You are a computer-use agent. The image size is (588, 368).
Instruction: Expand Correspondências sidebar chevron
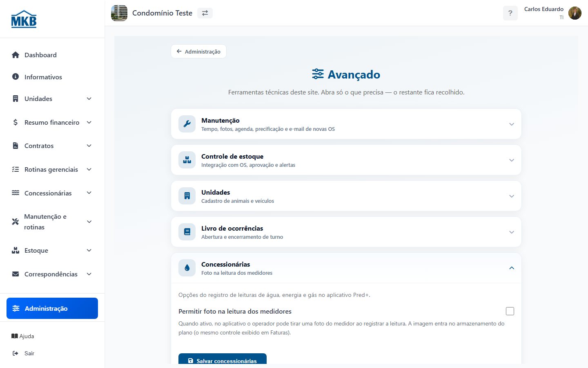tap(89, 274)
